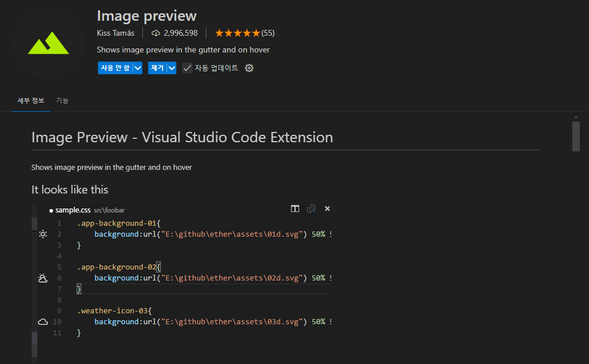Click the Image preview extension logo
The width and height of the screenshot is (589, 364).
click(48, 43)
